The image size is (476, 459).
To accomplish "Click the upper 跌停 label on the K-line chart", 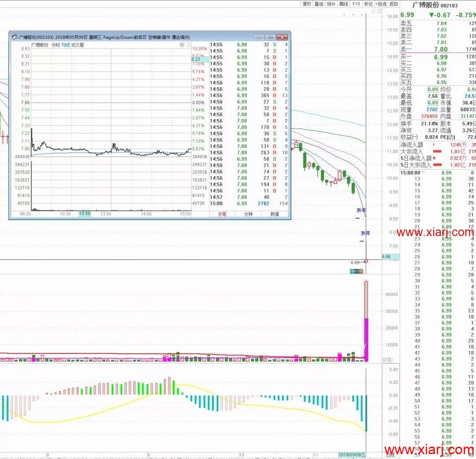I will click(361, 210).
